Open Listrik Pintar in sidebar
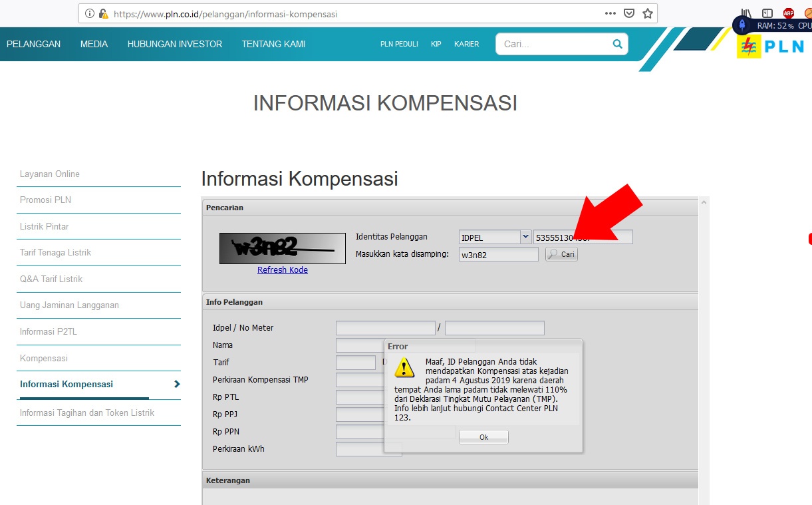812x505 pixels. (x=44, y=226)
